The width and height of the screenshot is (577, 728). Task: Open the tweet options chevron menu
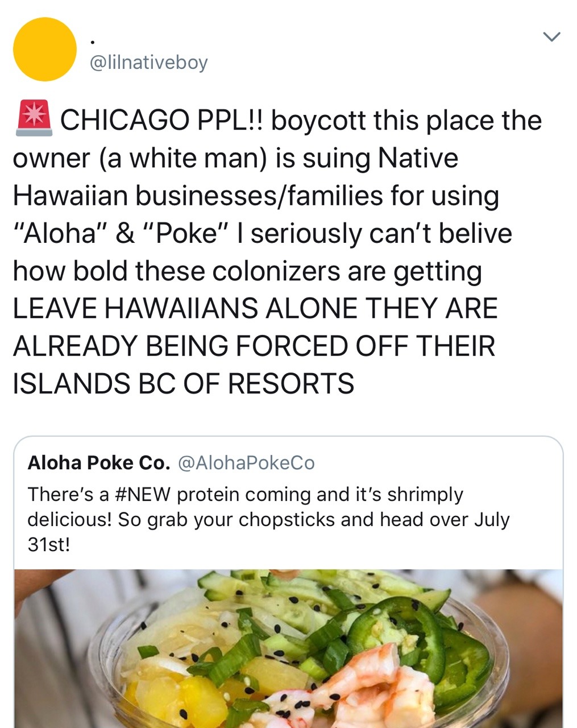tap(551, 37)
